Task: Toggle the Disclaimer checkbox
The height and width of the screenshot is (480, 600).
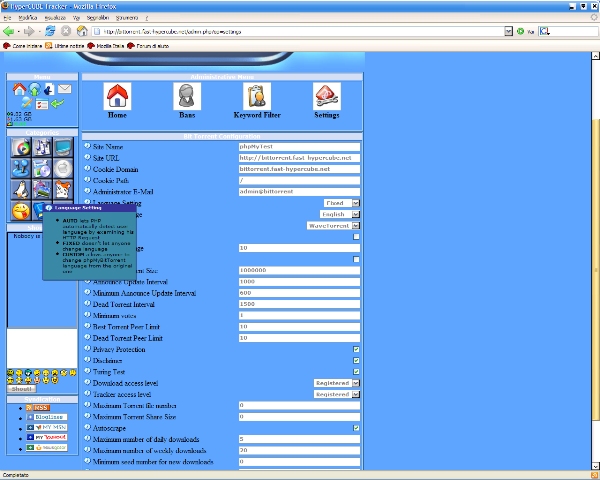Action: pos(356,360)
